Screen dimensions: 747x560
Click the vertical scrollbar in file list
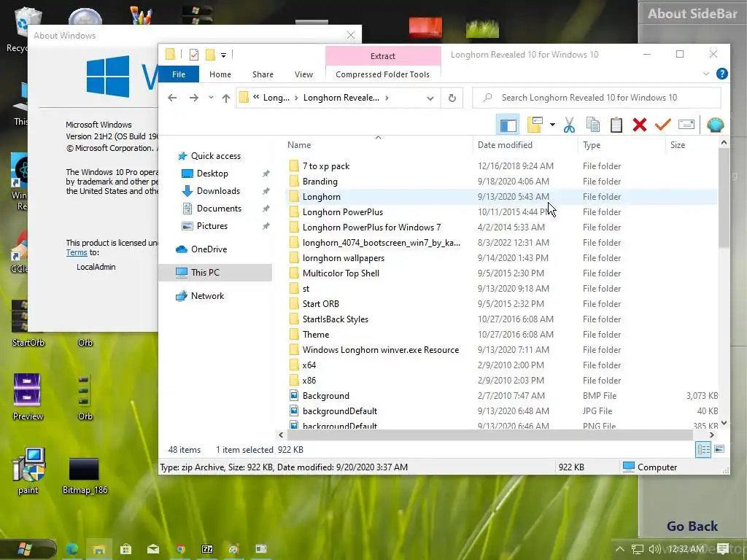724,198
